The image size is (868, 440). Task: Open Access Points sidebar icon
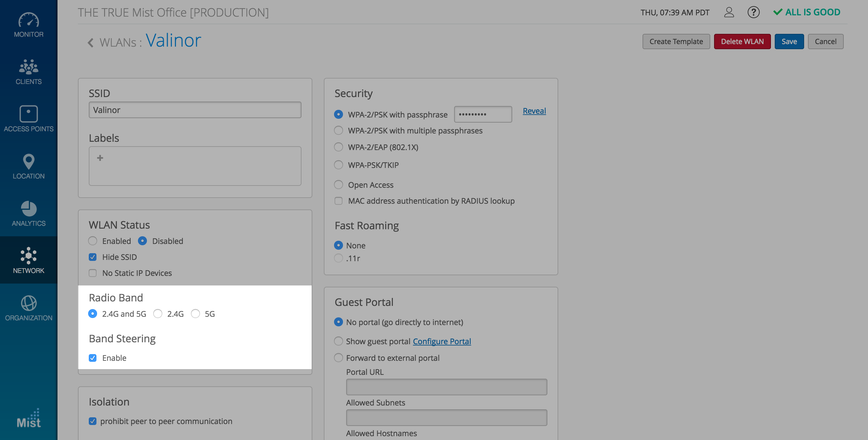click(29, 114)
